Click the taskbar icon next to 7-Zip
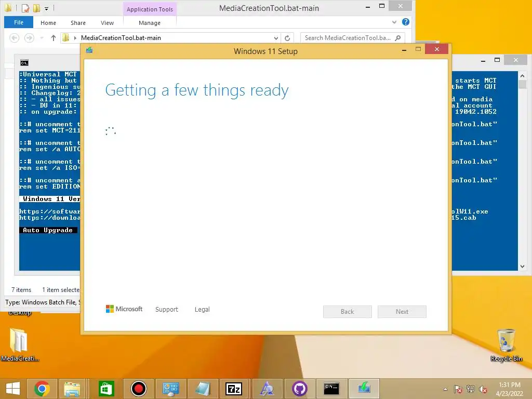 pyautogui.click(x=267, y=389)
